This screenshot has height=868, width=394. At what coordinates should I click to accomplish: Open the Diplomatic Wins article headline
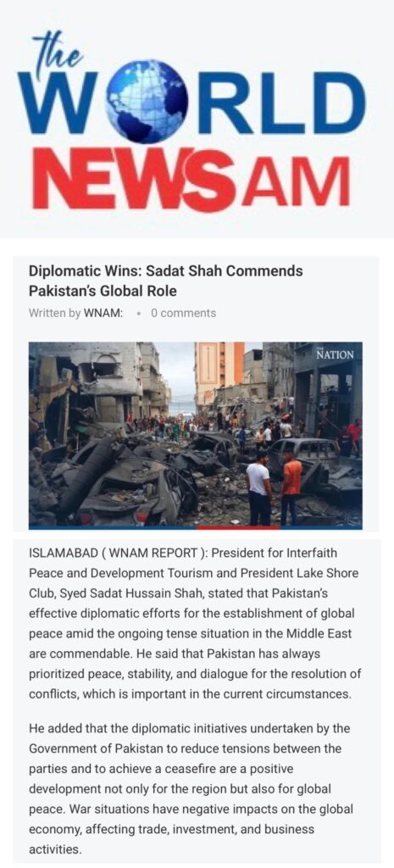(x=166, y=281)
